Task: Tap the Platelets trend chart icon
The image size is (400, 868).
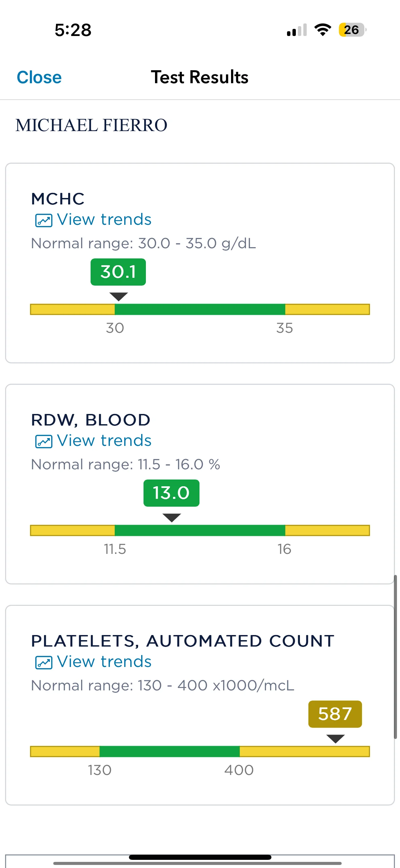Action: [x=44, y=663]
